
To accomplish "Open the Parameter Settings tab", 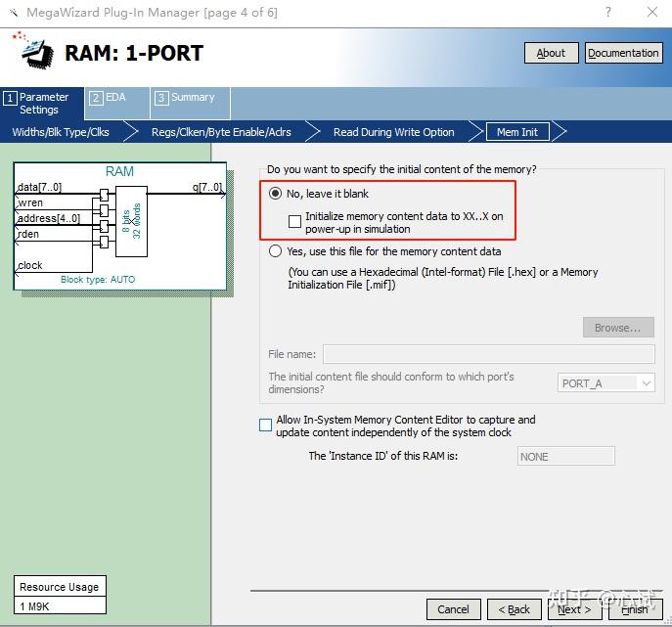I will 42,104.
